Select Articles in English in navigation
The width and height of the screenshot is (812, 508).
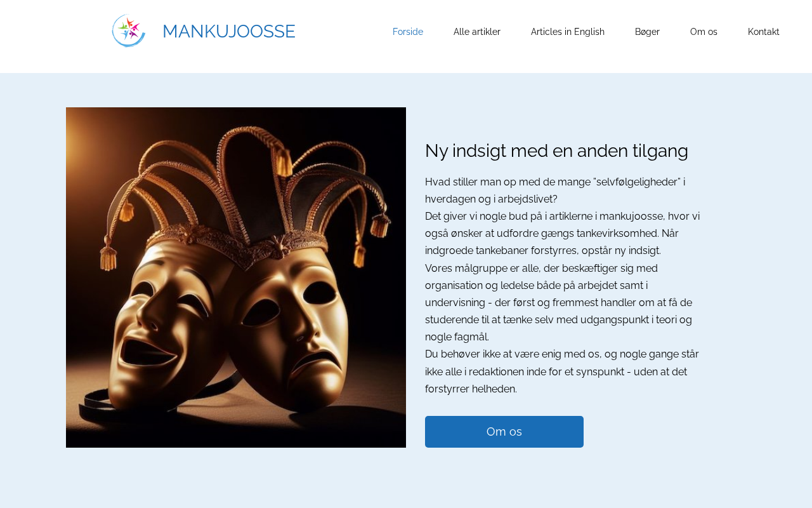pyautogui.click(x=568, y=32)
